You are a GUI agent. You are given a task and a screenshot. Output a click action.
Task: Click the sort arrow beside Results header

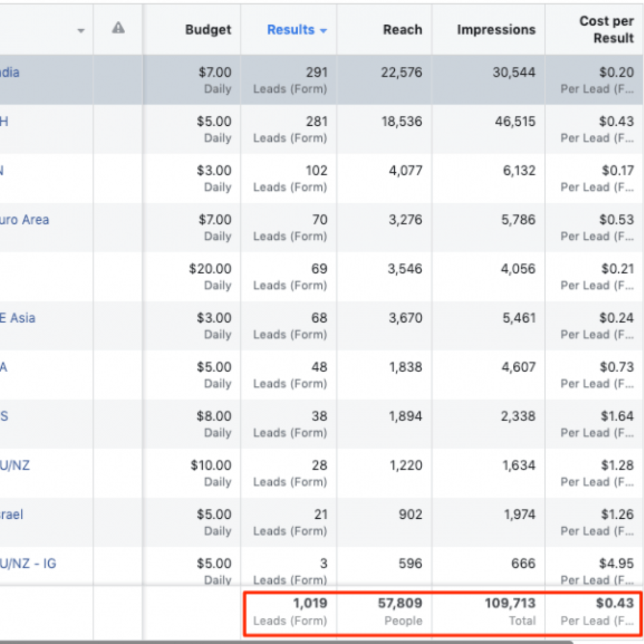pyautogui.click(x=324, y=31)
